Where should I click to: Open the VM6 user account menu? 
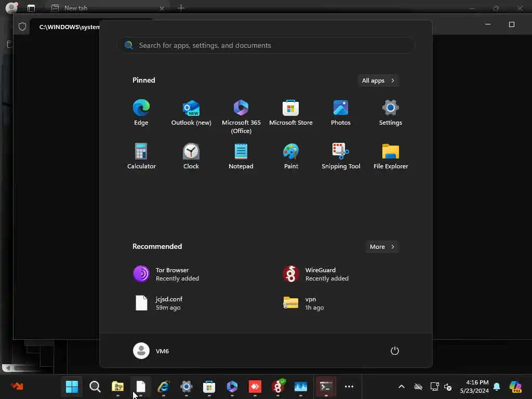pyautogui.click(x=151, y=351)
